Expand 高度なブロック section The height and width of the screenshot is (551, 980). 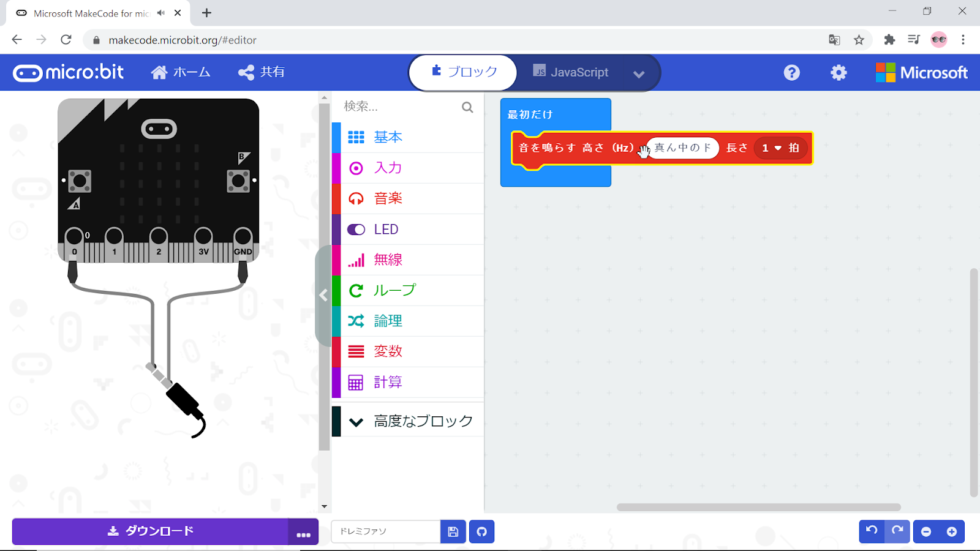click(x=408, y=421)
